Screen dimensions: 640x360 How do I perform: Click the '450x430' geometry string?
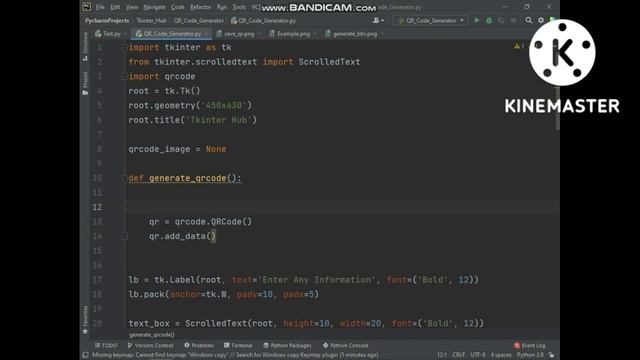tap(224, 105)
